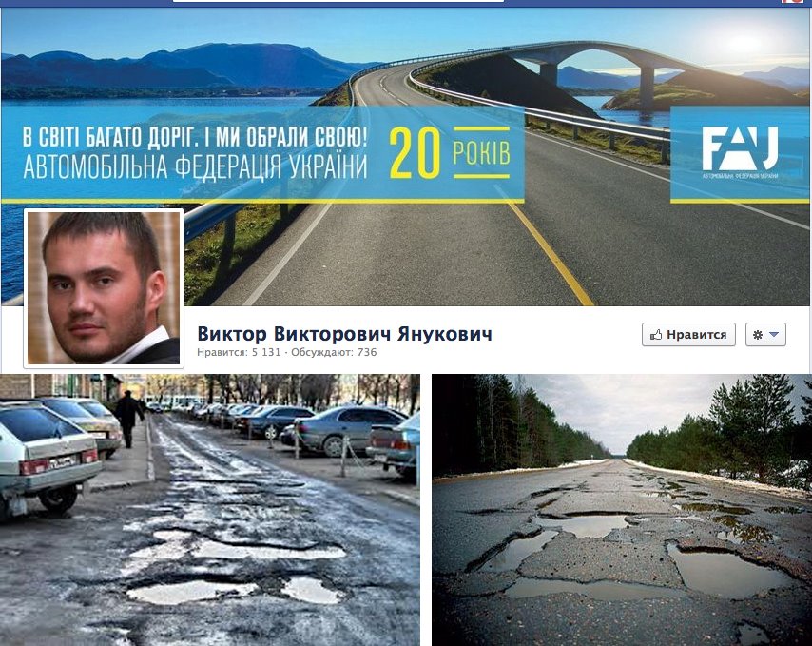
Task: Click the large puddle in the right photo
Action: (725, 569)
